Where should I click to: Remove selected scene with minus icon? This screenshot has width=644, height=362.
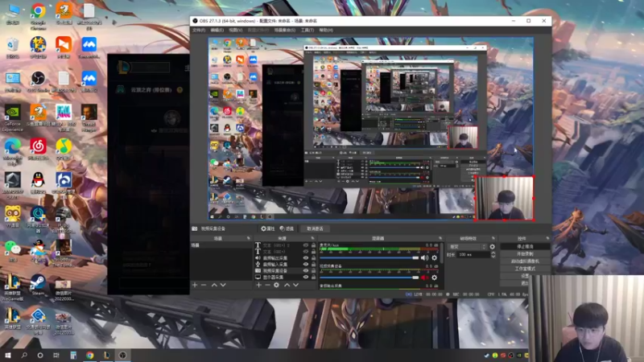pos(204,285)
